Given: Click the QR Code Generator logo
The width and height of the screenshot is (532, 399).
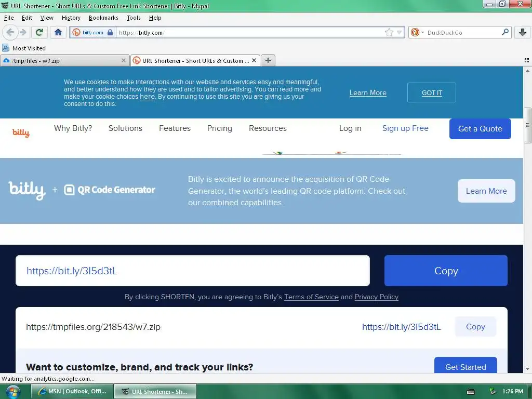Looking at the screenshot, I should (x=110, y=190).
